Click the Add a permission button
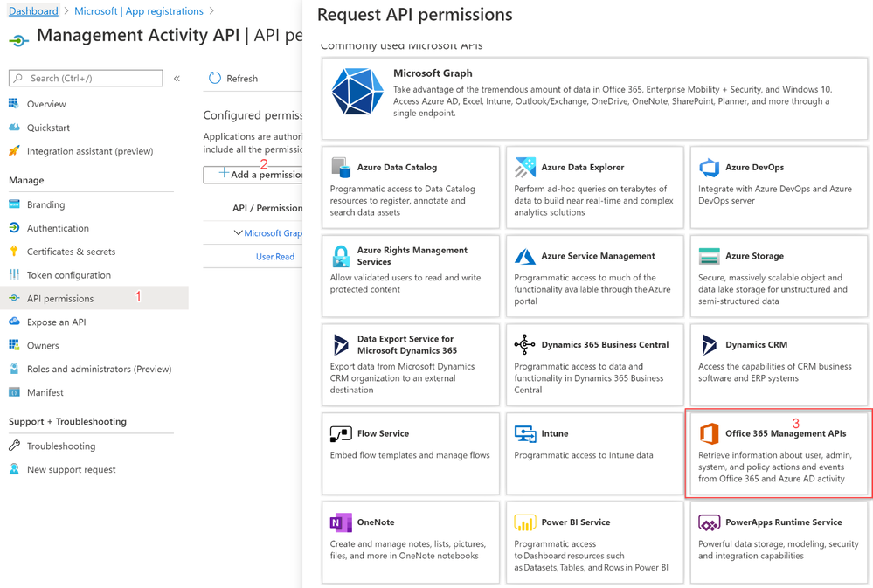The width and height of the screenshot is (873, 588). click(x=253, y=174)
